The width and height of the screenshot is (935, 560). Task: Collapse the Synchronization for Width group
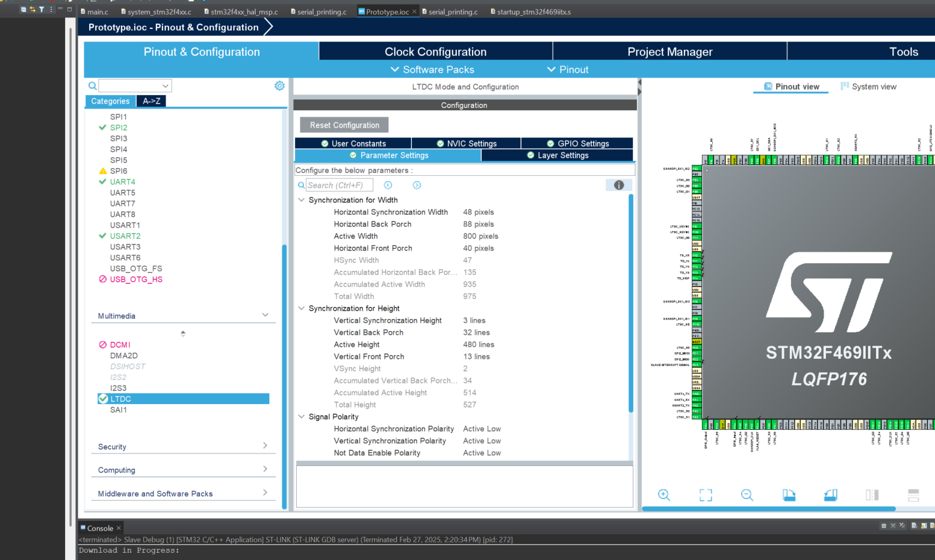coord(302,200)
